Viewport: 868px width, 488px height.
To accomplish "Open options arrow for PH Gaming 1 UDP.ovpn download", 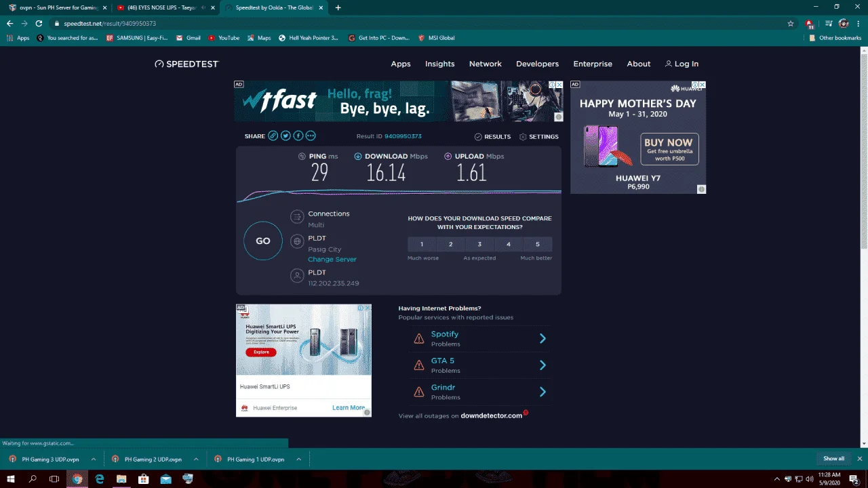I will pyautogui.click(x=298, y=459).
